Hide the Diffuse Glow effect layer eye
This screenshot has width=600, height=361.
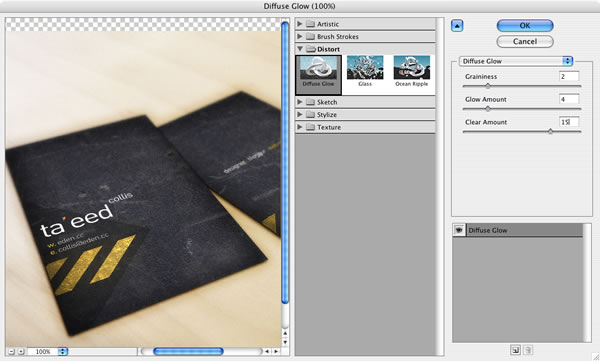459,230
